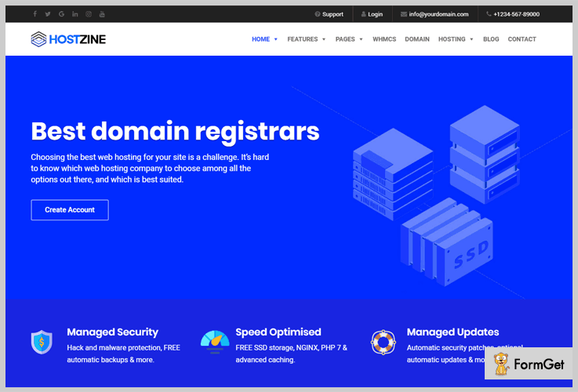
Task: Open the Facebook social icon
Action: pyautogui.click(x=35, y=14)
